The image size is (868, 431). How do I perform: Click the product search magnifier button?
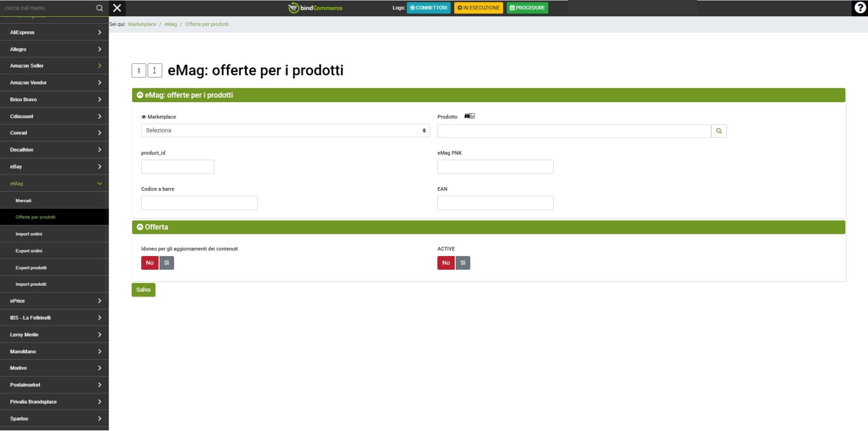point(719,131)
